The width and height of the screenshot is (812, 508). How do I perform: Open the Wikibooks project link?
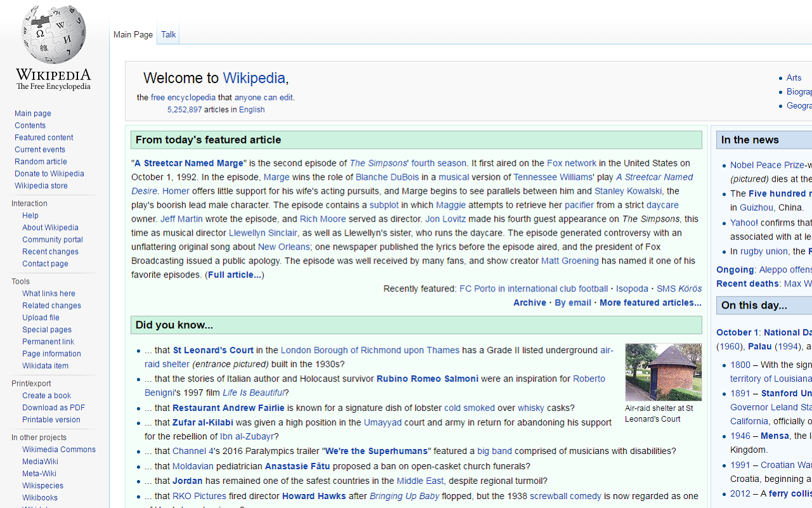click(40, 498)
